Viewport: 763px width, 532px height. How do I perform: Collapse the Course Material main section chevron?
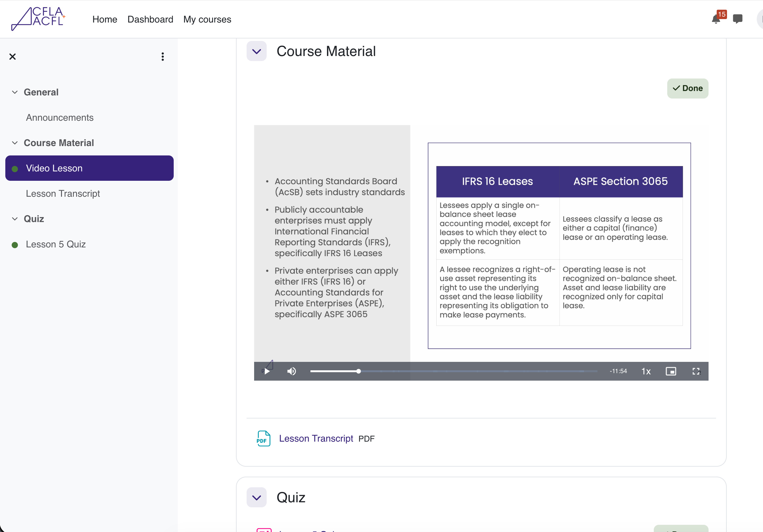click(256, 52)
